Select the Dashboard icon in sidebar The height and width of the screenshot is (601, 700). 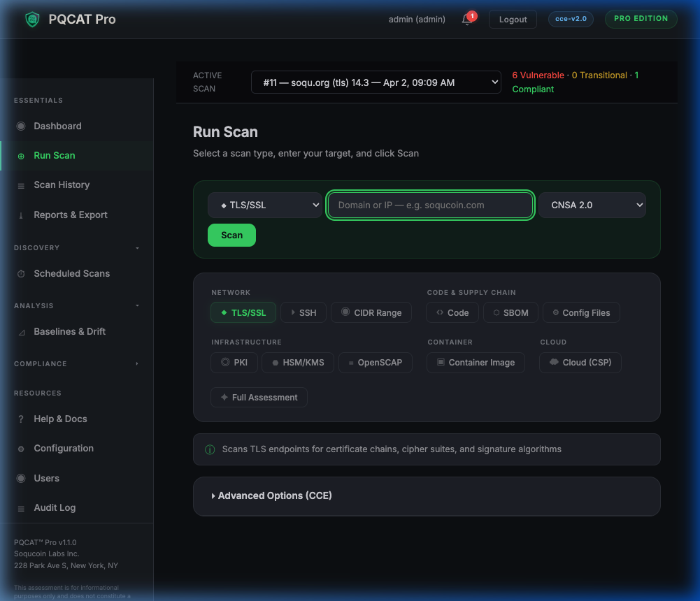click(22, 126)
